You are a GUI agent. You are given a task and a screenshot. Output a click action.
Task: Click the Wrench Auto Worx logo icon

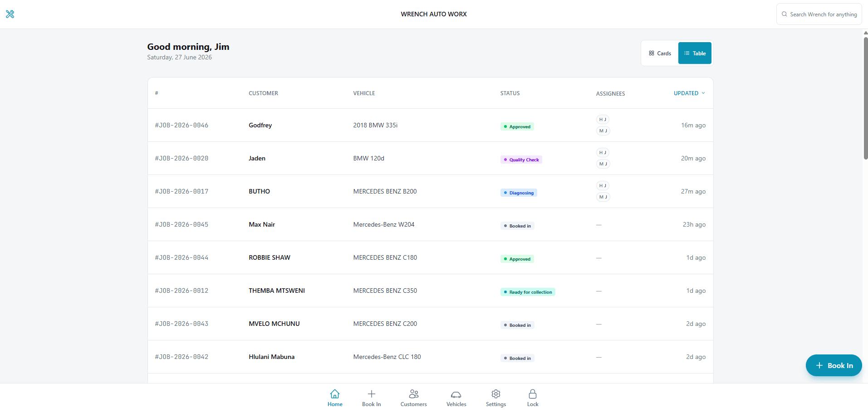coord(10,14)
